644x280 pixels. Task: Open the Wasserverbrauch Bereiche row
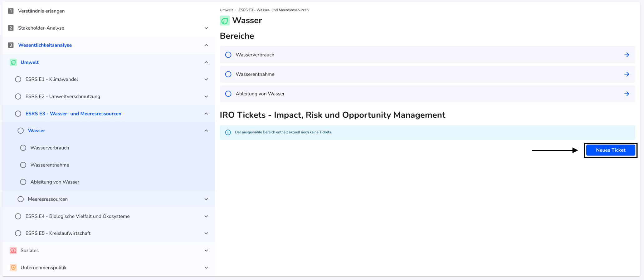point(427,55)
